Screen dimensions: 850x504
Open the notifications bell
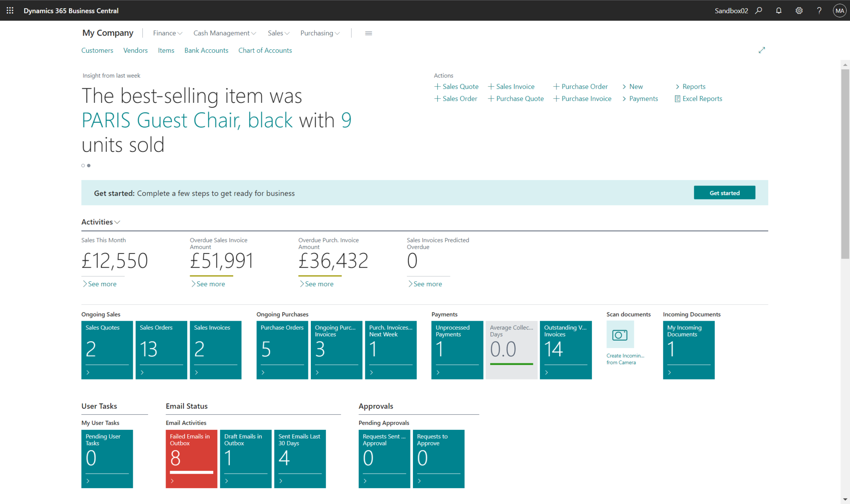pos(779,10)
